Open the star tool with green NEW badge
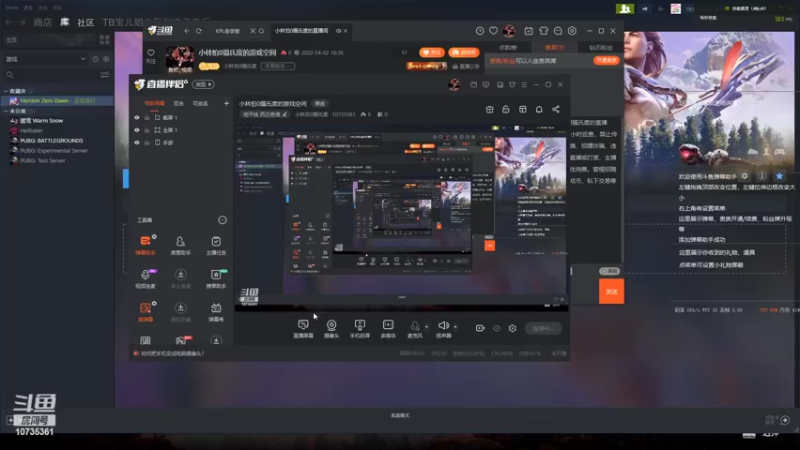The image size is (800, 450). pos(216,279)
